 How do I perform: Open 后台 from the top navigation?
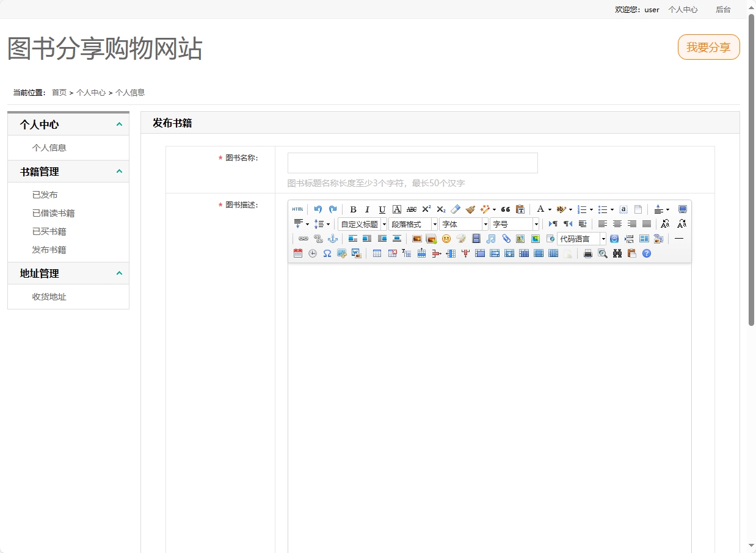point(723,9)
